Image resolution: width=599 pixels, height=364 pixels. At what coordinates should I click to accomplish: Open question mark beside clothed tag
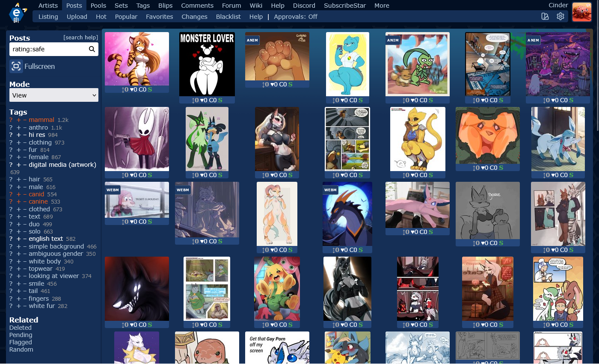click(x=11, y=209)
